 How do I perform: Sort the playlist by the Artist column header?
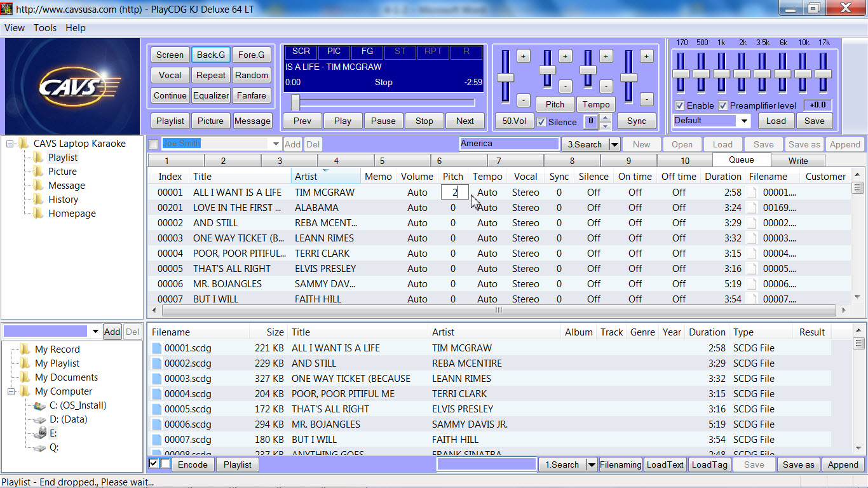pos(326,177)
